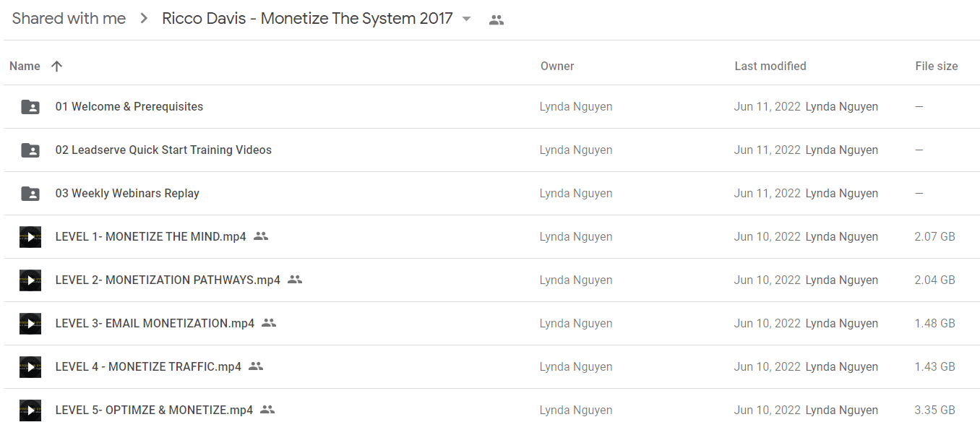The height and width of the screenshot is (430, 980).
Task: Select LEVEL 4 - MONETIZE TRAFFIC.mp4 file name
Action: (x=148, y=366)
